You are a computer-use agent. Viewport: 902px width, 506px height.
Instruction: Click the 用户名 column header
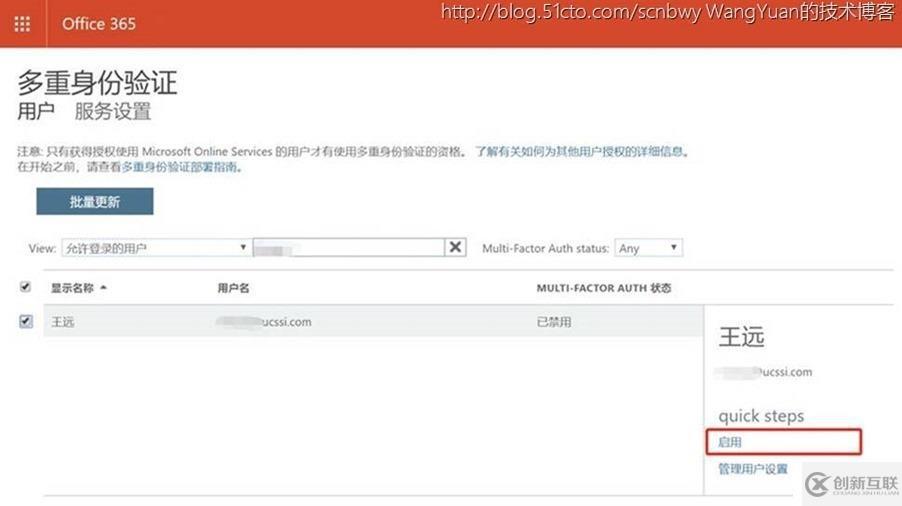click(x=234, y=288)
